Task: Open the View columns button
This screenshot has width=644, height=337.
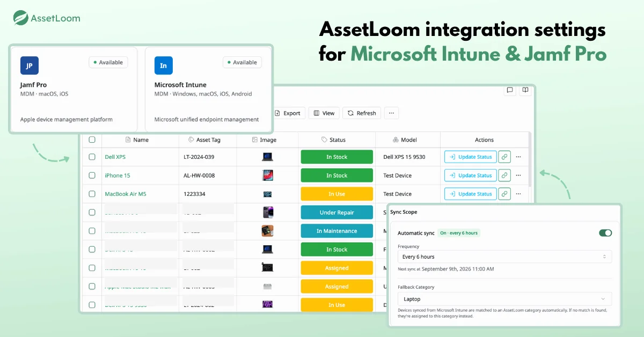Action: click(324, 113)
